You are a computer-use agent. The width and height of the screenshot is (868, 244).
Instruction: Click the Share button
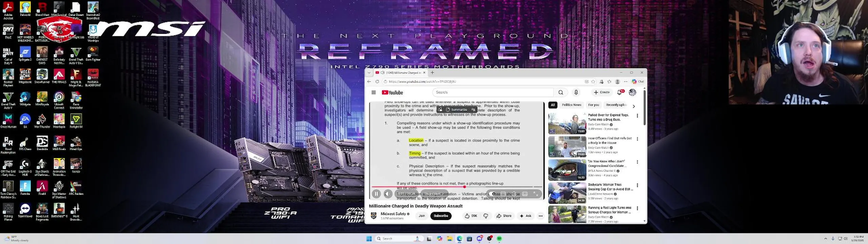[x=504, y=216]
